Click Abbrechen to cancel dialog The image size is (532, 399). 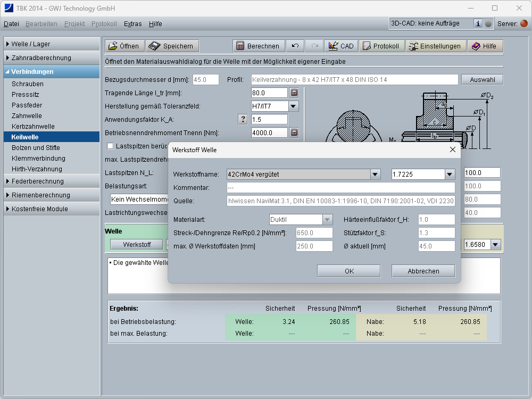pos(423,271)
